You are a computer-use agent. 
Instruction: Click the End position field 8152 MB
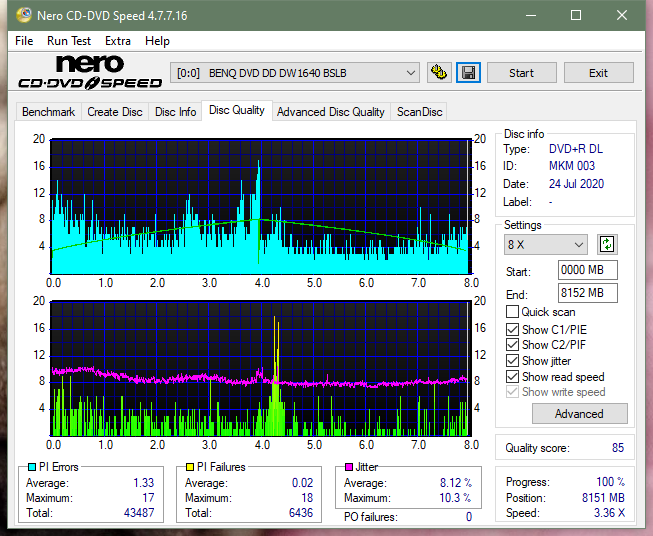[588, 293]
